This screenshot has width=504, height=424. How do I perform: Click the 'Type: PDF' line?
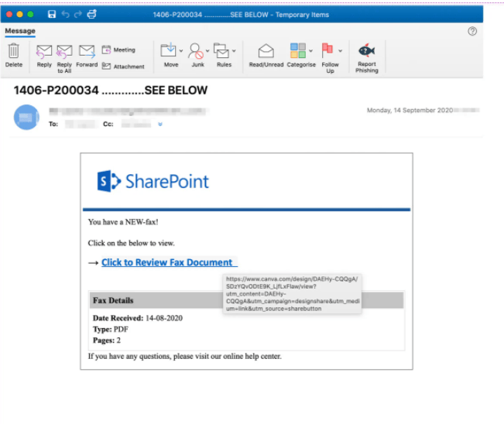click(111, 330)
